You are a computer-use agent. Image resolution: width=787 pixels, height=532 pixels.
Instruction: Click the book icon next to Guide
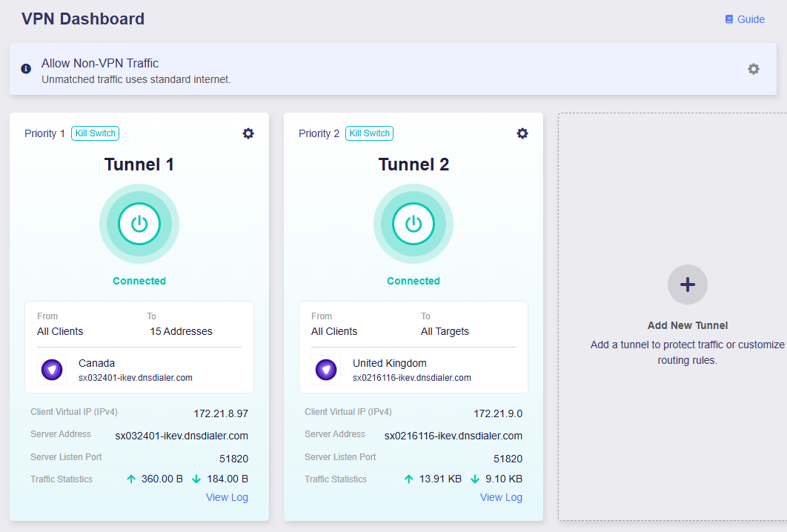pos(729,19)
